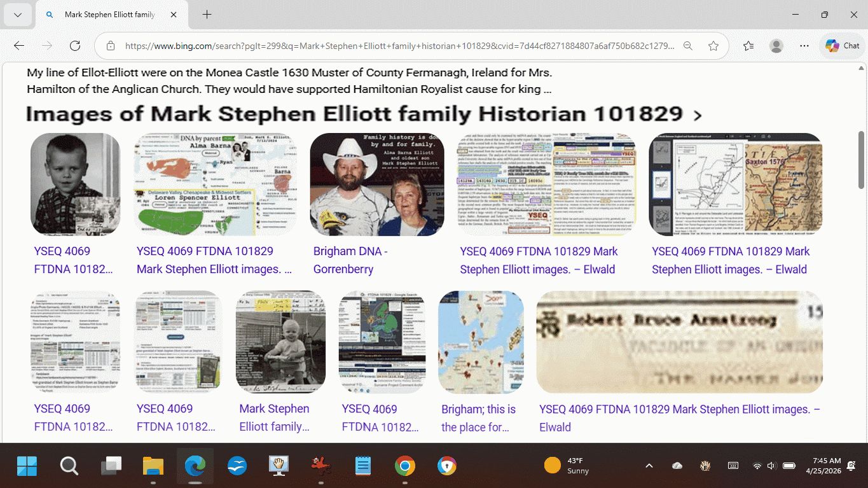Screen dimensions: 868x488
Task: Open the Robert Bruce Armstrong image thumbnail
Action: [x=679, y=342]
